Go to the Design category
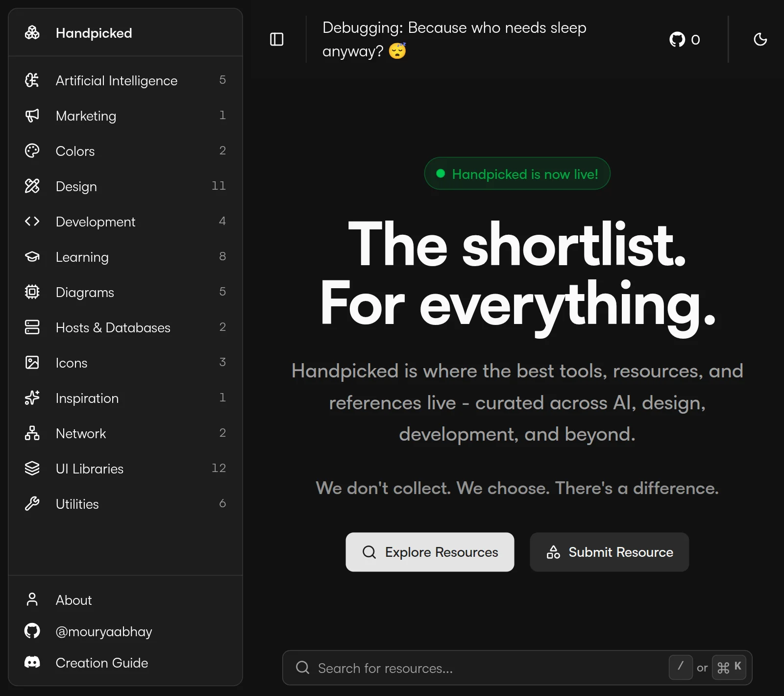Viewport: 784px width, 696px height. click(x=125, y=186)
